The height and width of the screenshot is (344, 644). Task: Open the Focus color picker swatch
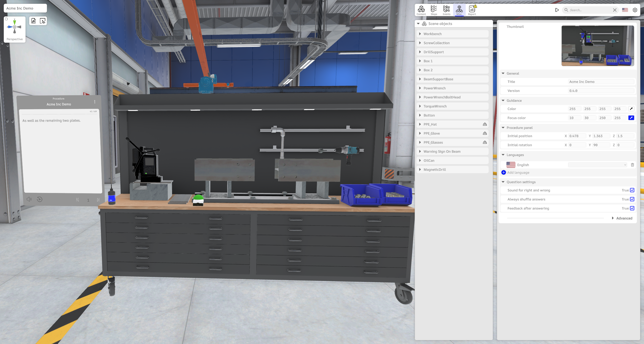631,118
